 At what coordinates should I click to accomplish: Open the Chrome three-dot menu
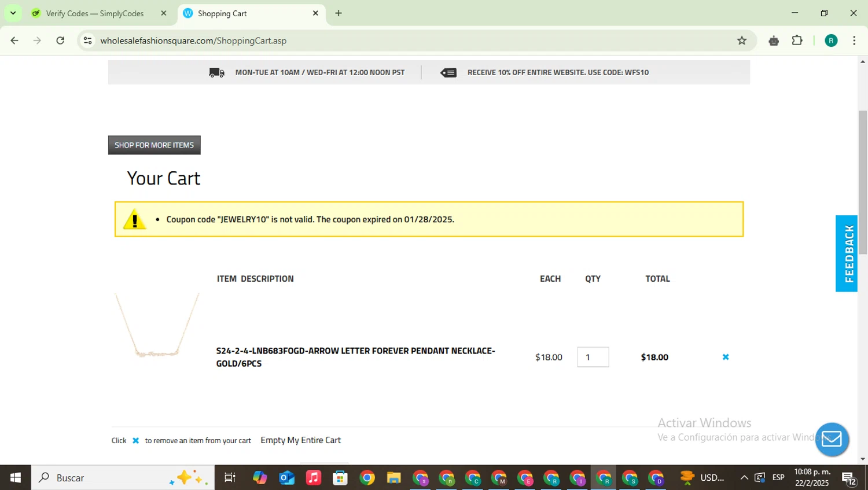(854, 40)
